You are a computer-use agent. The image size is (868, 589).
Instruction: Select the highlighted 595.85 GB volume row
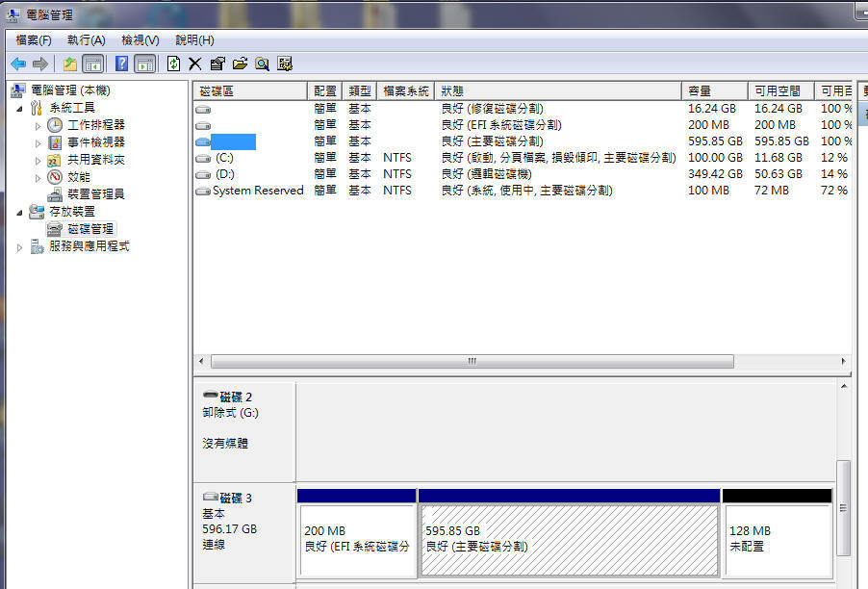pos(523,141)
